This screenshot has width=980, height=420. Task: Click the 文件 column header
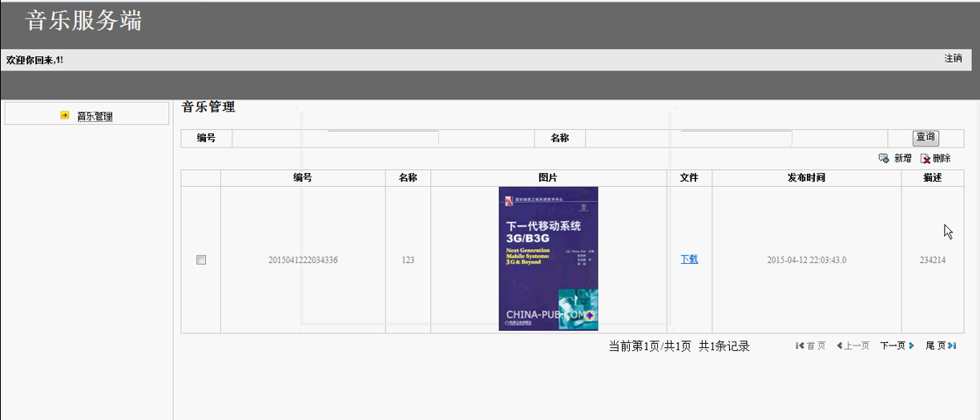coord(689,178)
